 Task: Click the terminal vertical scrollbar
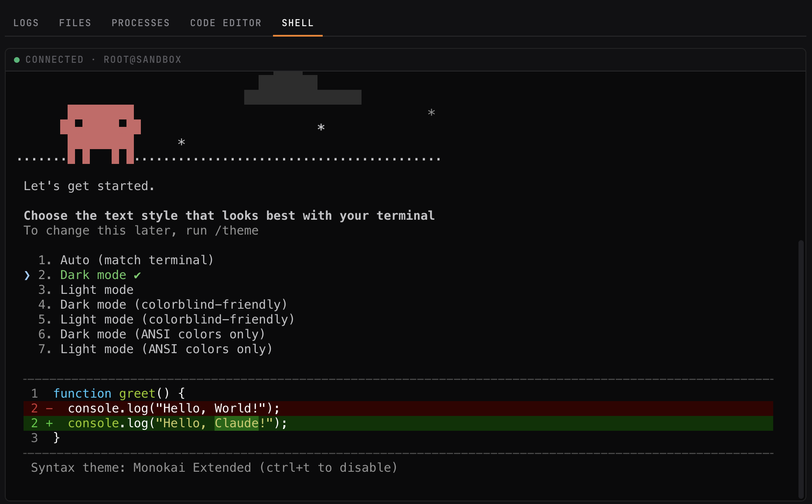(801, 368)
